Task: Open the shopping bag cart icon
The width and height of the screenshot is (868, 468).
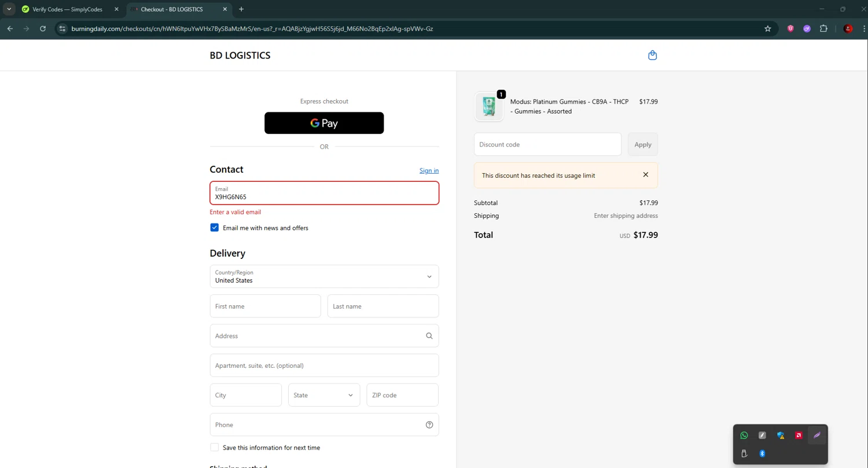Action: pyautogui.click(x=652, y=56)
